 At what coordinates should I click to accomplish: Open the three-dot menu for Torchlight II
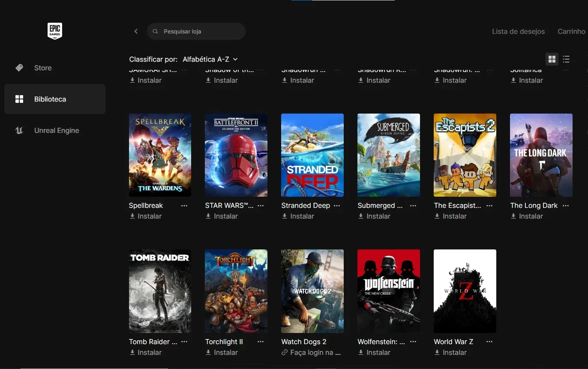pos(261,342)
